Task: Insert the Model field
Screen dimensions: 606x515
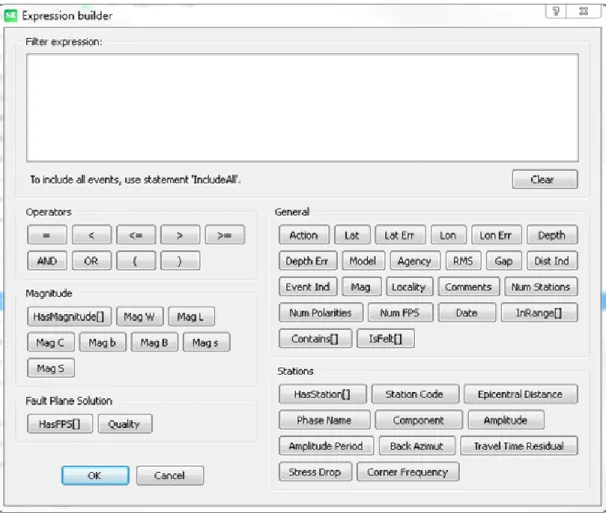Action: coord(363,261)
